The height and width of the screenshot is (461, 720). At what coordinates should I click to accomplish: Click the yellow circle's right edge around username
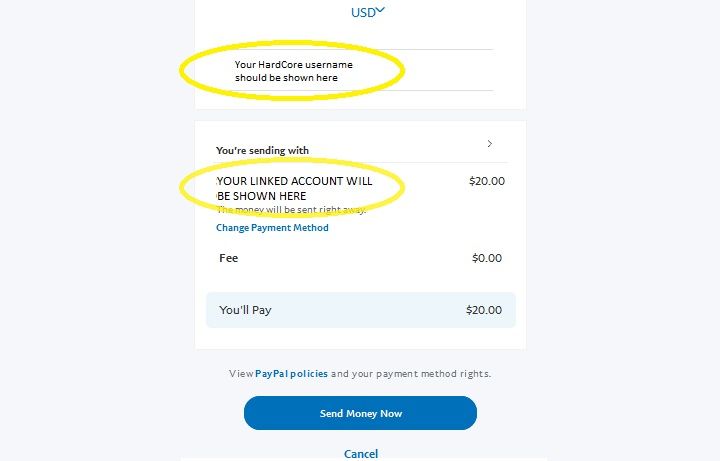point(402,70)
